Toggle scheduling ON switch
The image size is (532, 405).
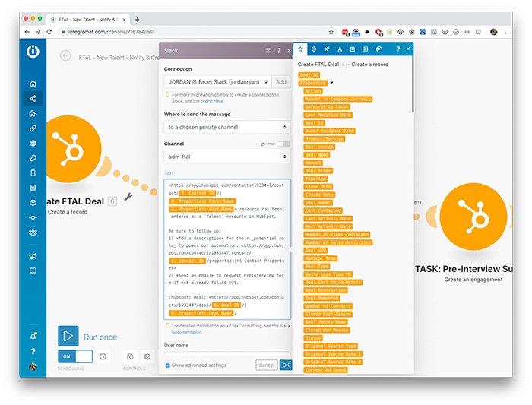click(75, 356)
